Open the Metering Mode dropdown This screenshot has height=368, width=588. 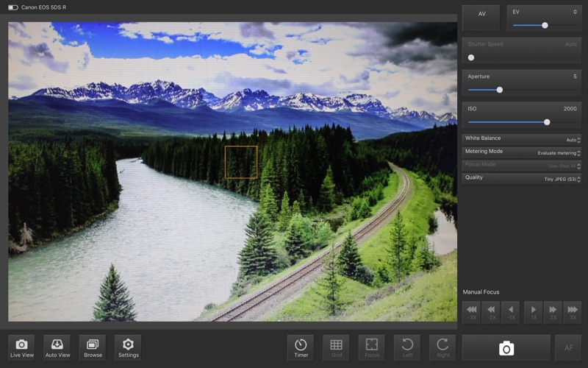(522, 152)
